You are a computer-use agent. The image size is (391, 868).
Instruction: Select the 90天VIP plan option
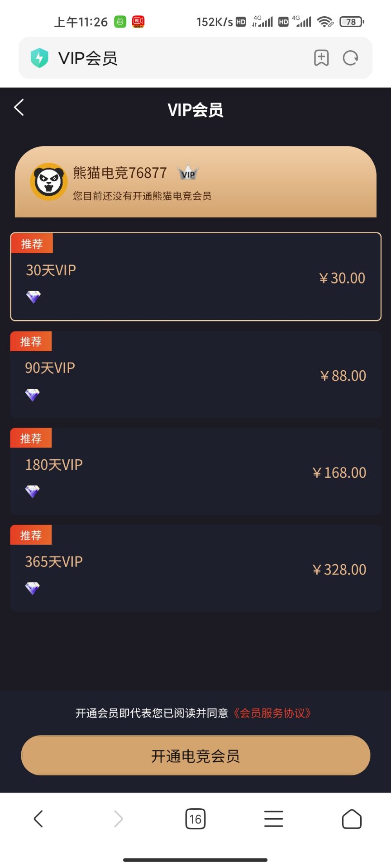(x=195, y=375)
